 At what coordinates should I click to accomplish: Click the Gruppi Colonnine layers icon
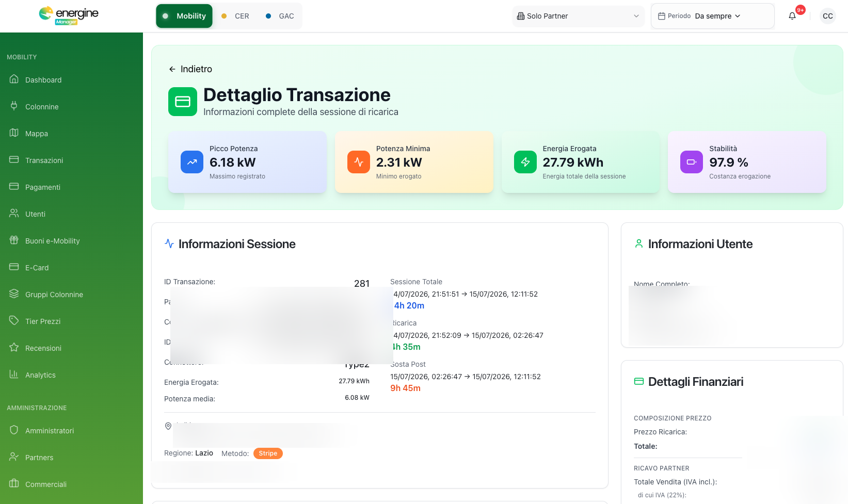click(x=14, y=294)
